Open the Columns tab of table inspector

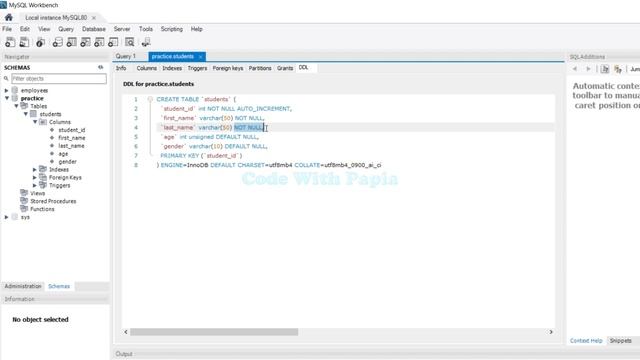point(147,68)
